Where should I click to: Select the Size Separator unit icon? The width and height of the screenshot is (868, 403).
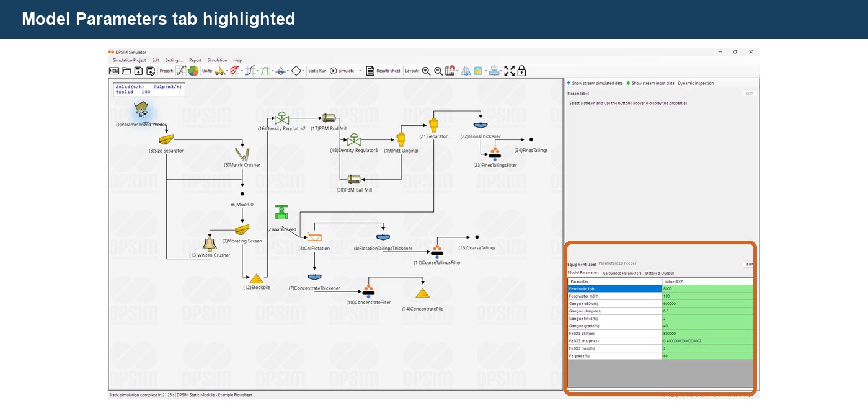[x=166, y=138]
